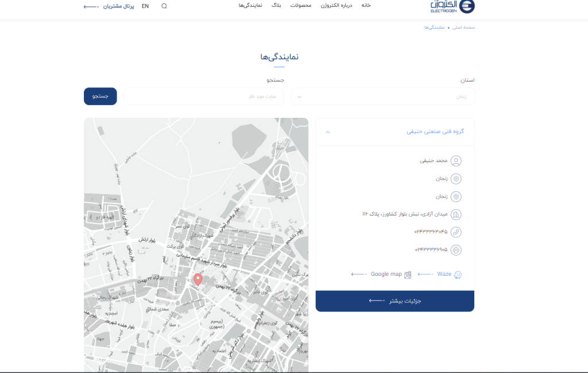
Task: Collapse the گروه فنی صنعتی حنیفی card
Action: 328,132
